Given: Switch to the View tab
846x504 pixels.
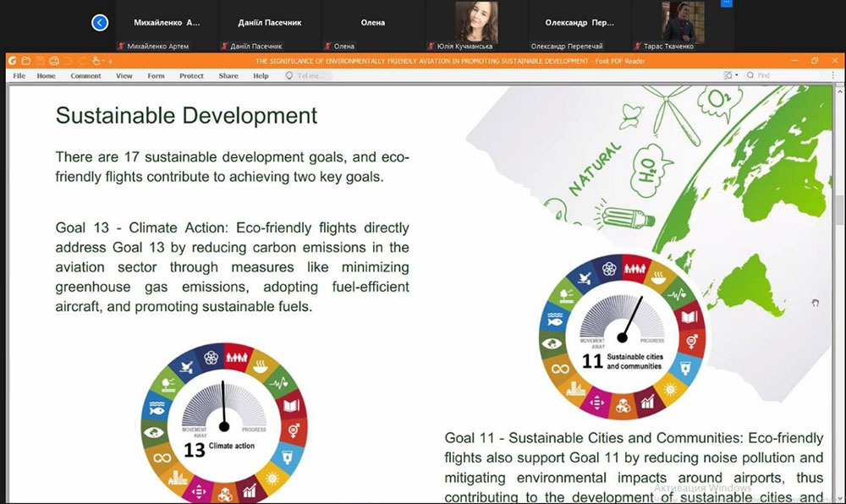Looking at the screenshot, I should point(124,76).
